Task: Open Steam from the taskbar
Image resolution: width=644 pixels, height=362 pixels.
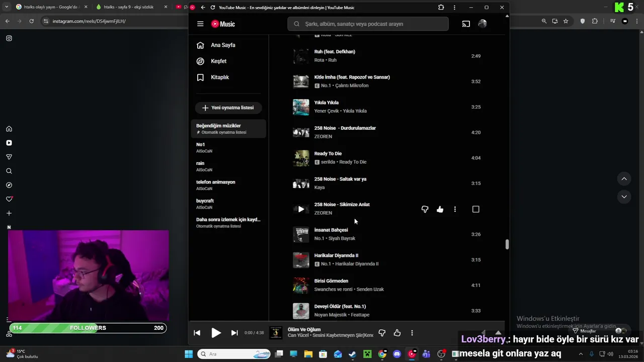Action: [x=352, y=354]
